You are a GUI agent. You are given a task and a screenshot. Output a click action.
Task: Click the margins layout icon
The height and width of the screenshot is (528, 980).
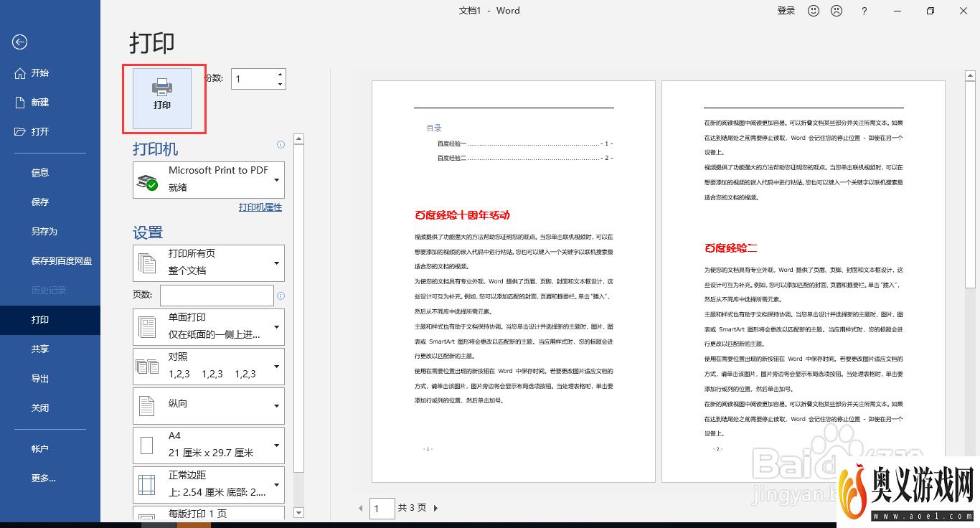[x=146, y=485]
